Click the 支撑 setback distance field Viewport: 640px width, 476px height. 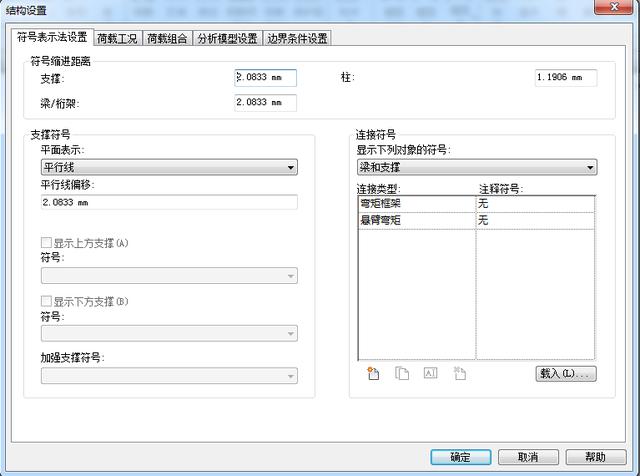(265, 78)
